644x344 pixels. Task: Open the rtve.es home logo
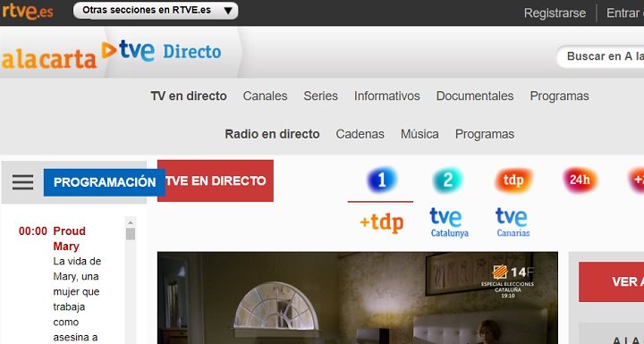27,12
